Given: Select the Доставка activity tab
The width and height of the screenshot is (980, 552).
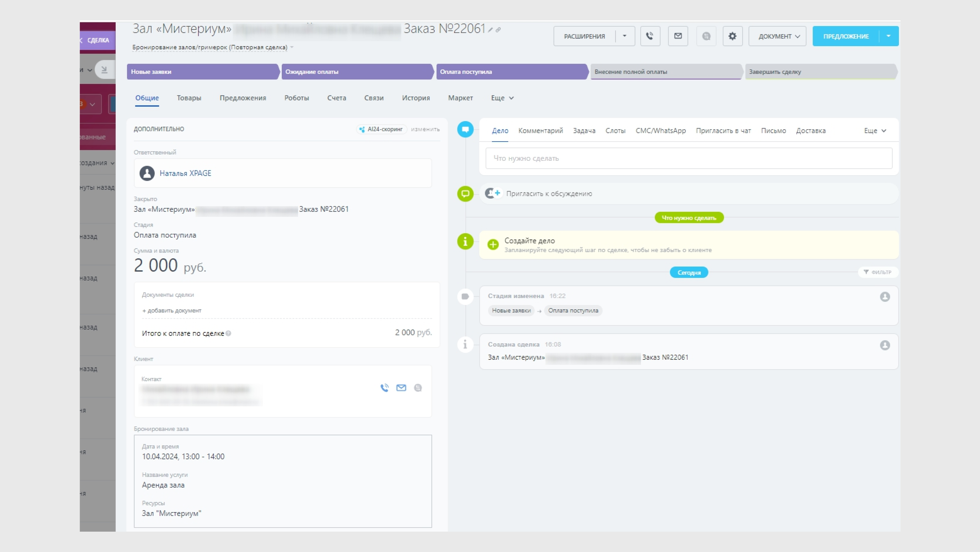Looking at the screenshot, I should click(811, 131).
